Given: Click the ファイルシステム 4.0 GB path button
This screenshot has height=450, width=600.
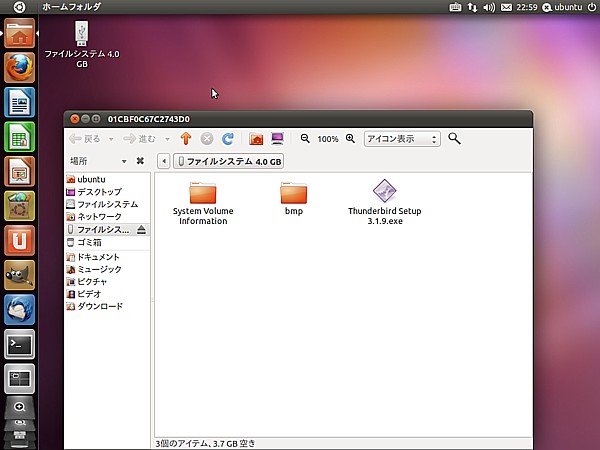Looking at the screenshot, I should [228, 161].
